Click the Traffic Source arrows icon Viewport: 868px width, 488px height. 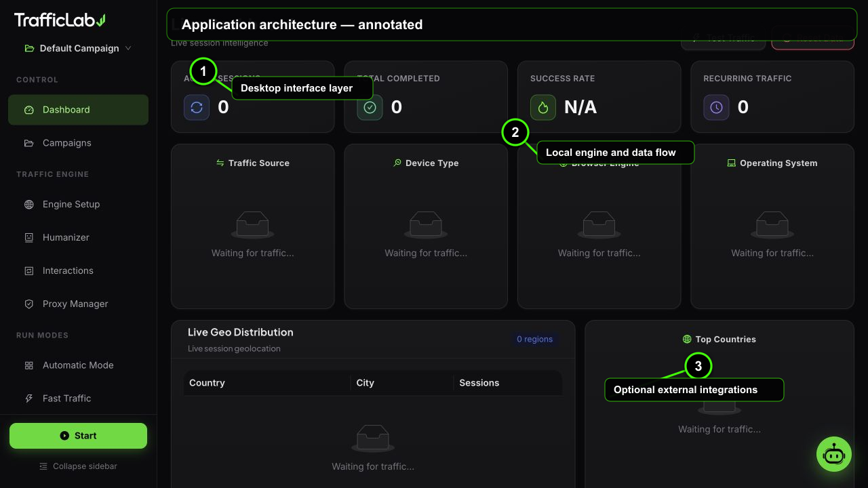tap(220, 163)
